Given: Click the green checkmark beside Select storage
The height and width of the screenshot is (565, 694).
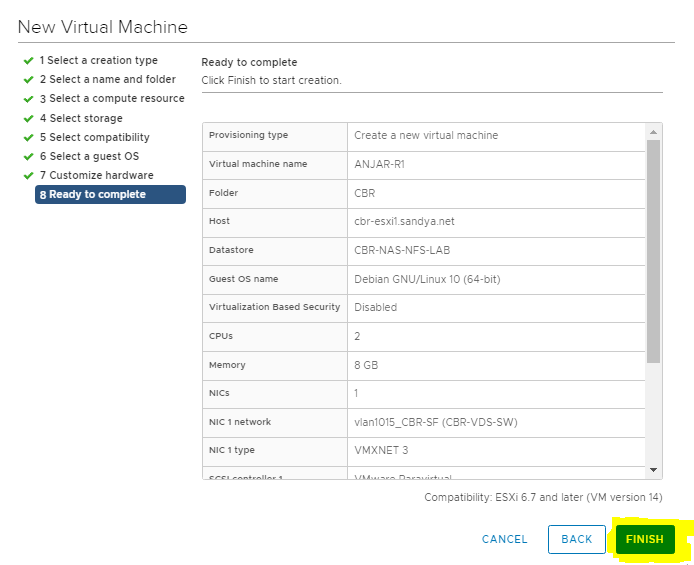Looking at the screenshot, I should pyautogui.click(x=28, y=119).
